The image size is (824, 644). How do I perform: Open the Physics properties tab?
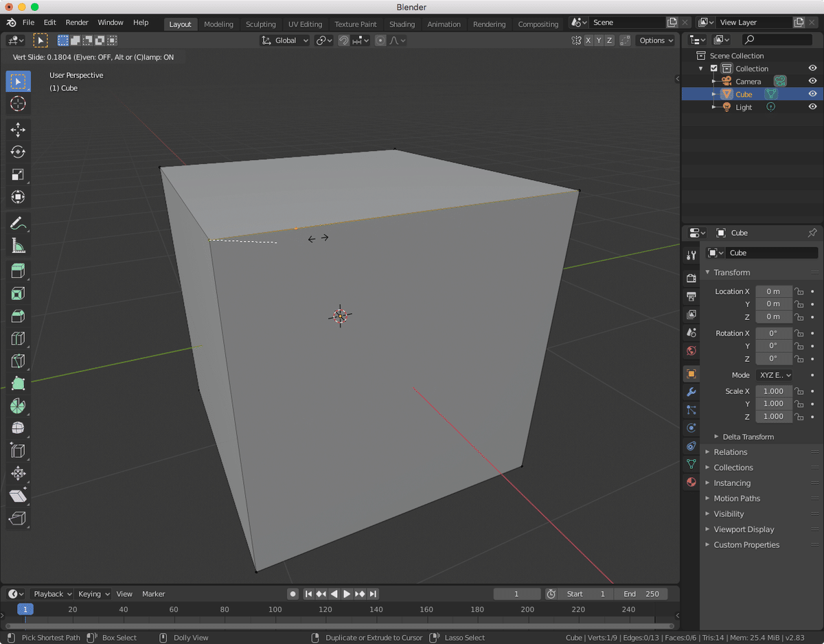(691, 428)
